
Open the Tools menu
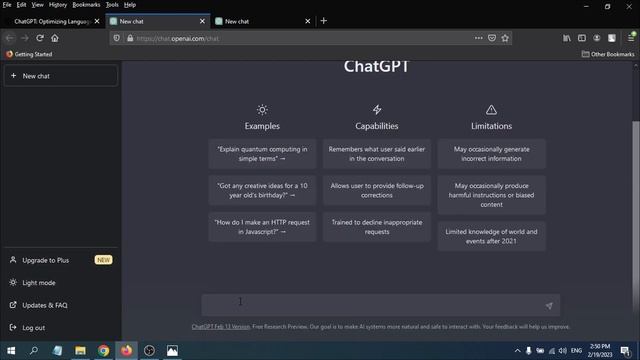pyautogui.click(x=112, y=5)
